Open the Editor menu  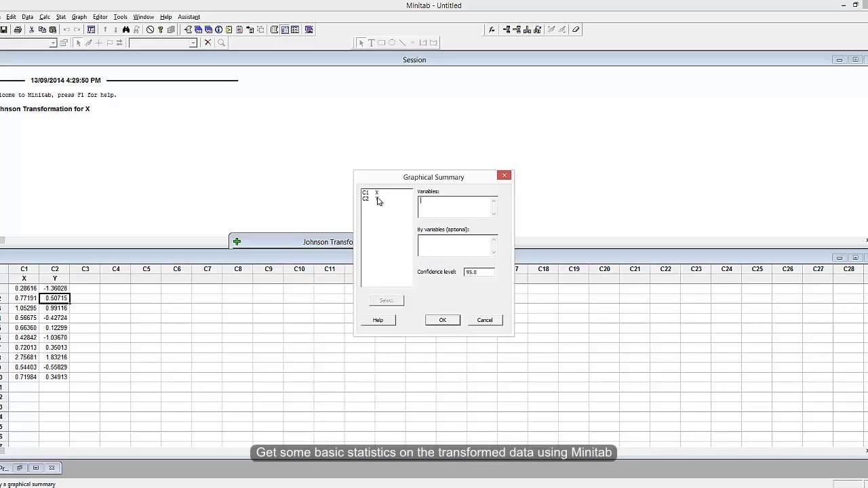pos(100,17)
